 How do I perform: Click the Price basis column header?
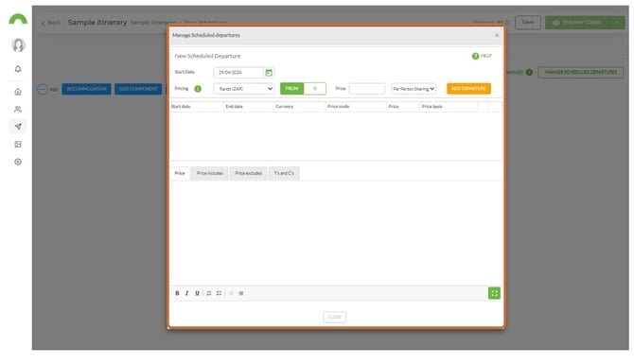point(449,107)
